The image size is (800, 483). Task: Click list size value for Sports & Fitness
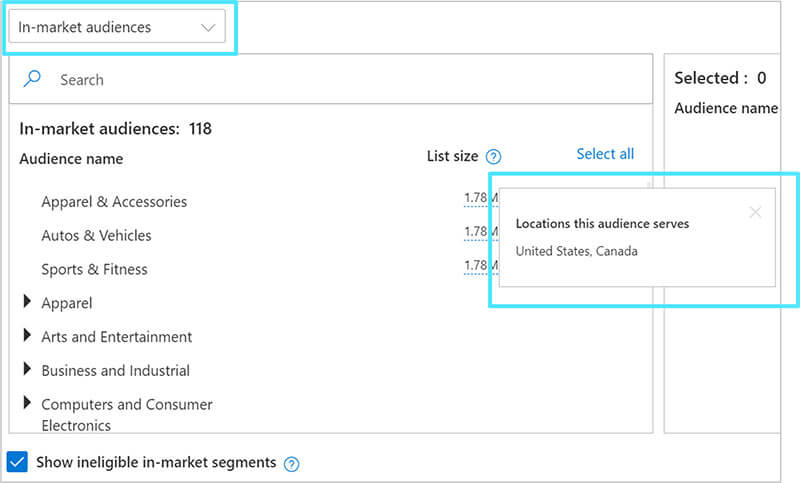click(475, 266)
